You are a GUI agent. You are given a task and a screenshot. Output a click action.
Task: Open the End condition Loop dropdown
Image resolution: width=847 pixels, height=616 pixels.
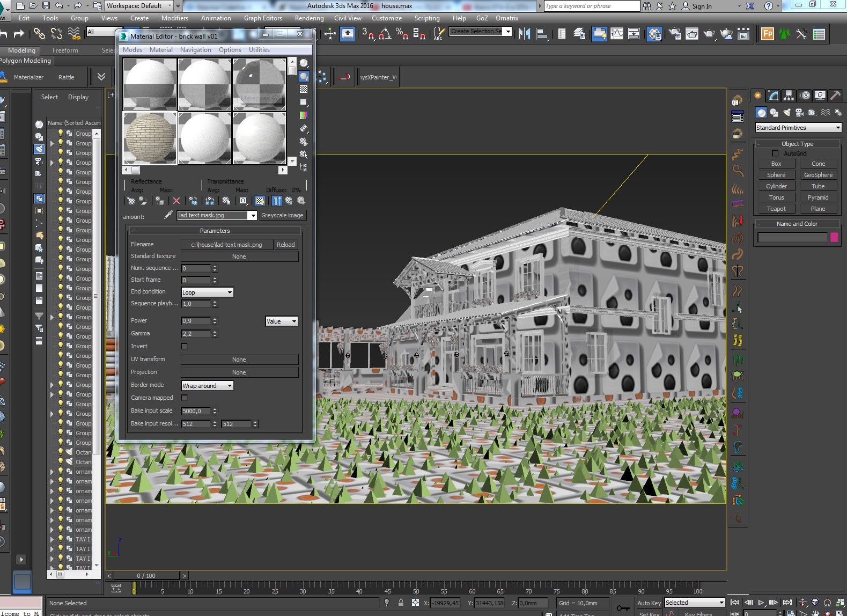point(207,292)
